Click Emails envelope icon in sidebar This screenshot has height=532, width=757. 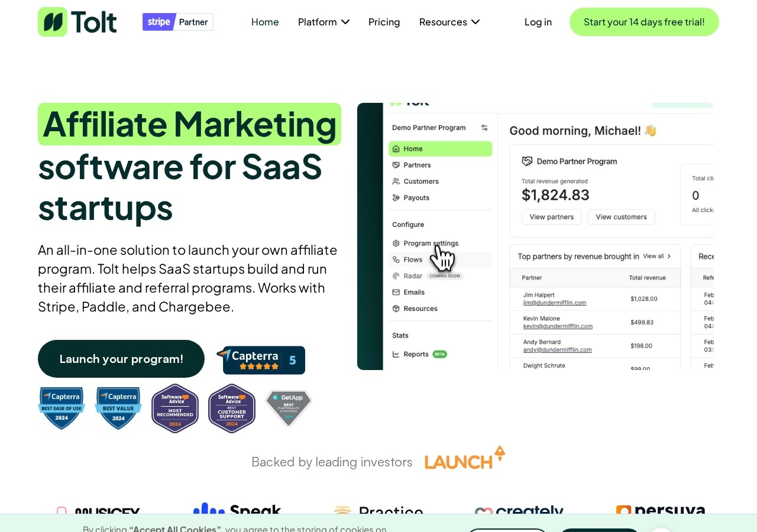point(396,292)
